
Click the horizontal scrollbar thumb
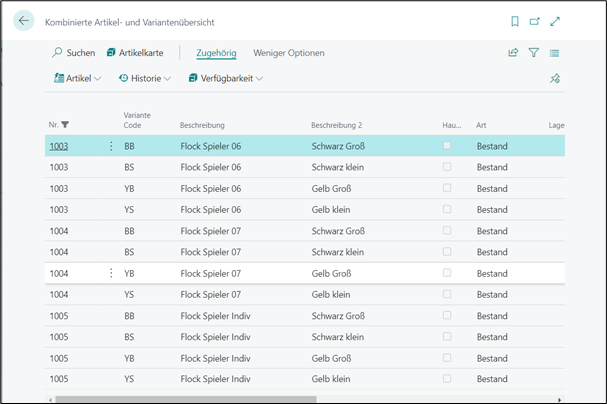(x=186, y=399)
